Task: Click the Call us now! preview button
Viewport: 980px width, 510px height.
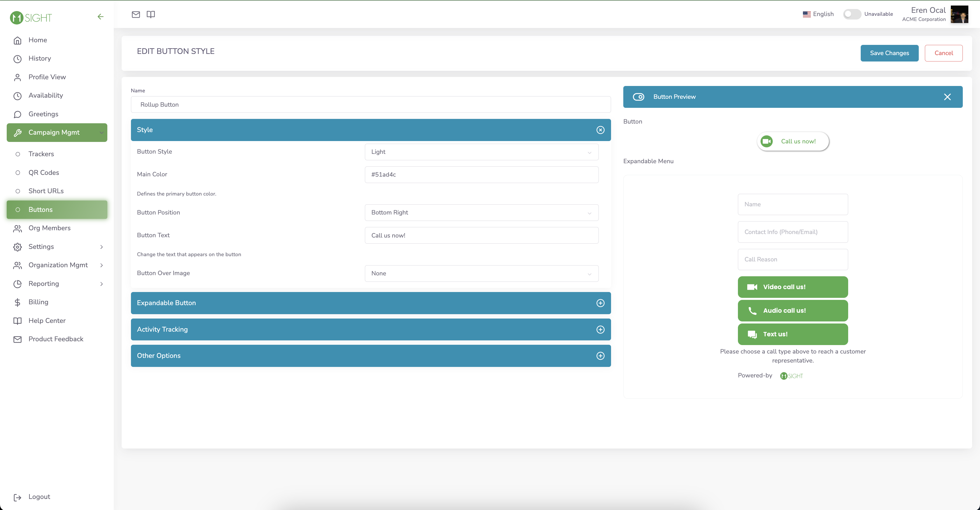Action: point(793,141)
